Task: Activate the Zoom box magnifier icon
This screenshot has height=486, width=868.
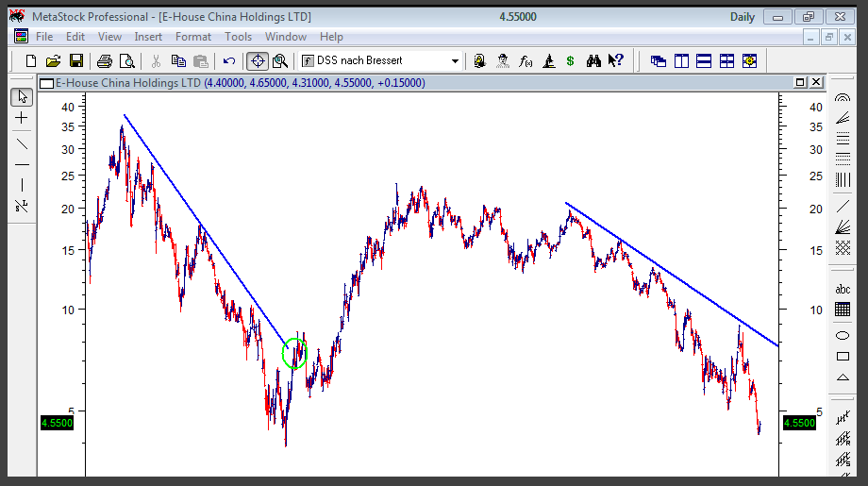Action: 280,61
